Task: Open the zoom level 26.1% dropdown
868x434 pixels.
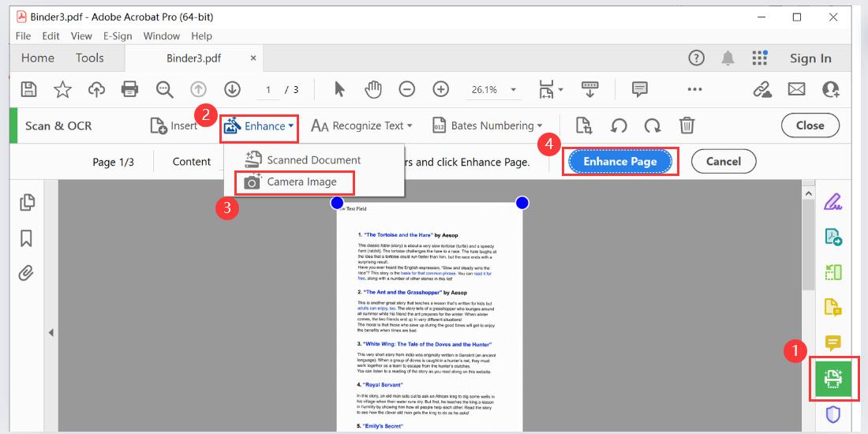Action: coord(494,89)
